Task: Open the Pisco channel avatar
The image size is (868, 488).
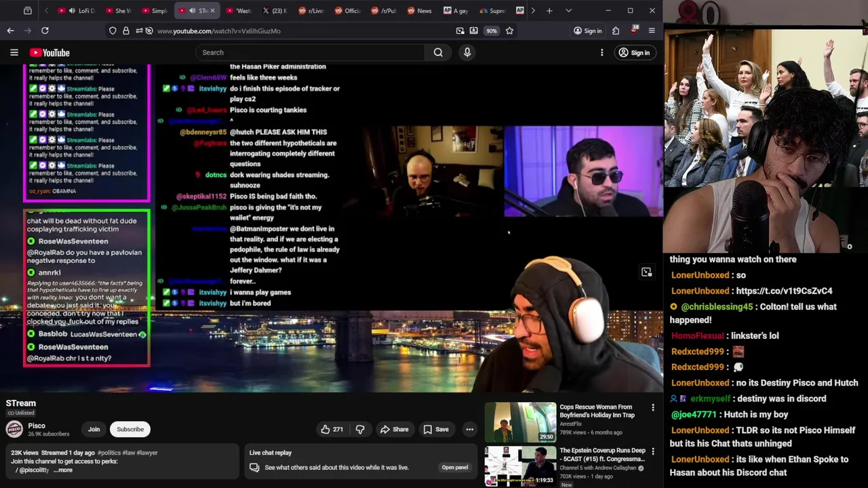Action: tap(14, 429)
